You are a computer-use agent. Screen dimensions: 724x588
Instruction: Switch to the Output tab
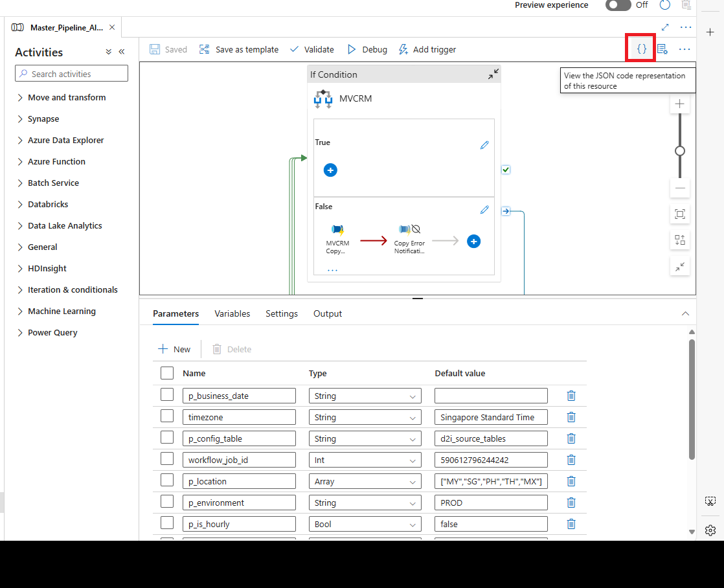(328, 313)
